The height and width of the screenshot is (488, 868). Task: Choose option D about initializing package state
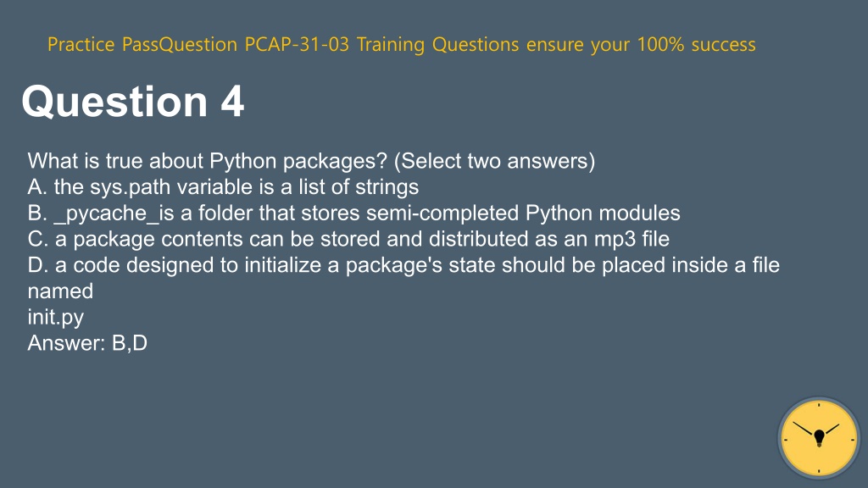click(x=403, y=265)
